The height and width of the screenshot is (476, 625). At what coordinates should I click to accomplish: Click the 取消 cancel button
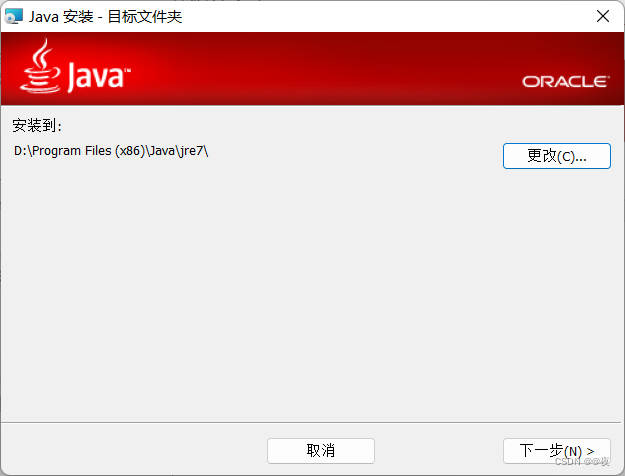321,451
